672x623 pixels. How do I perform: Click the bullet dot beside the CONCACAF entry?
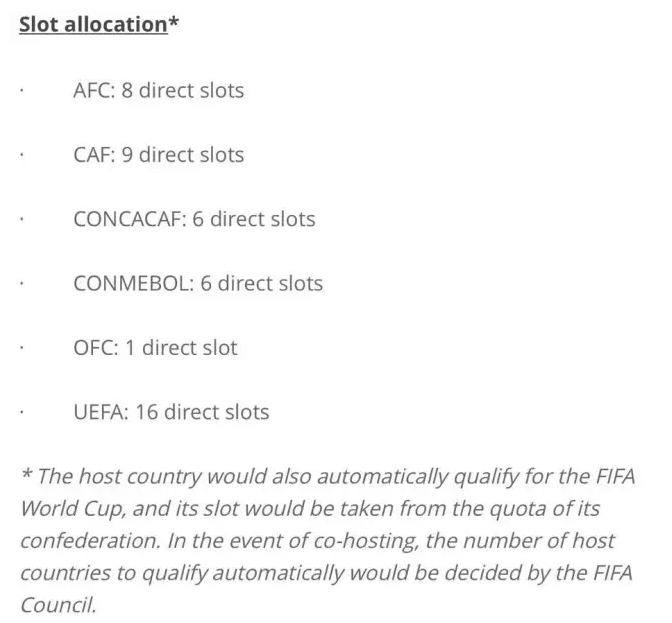click(x=21, y=219)
